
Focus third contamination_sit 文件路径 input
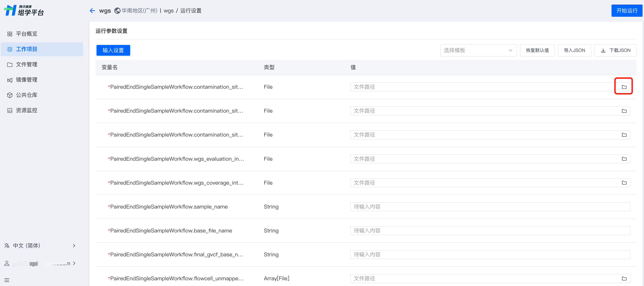tap(490, 135)
